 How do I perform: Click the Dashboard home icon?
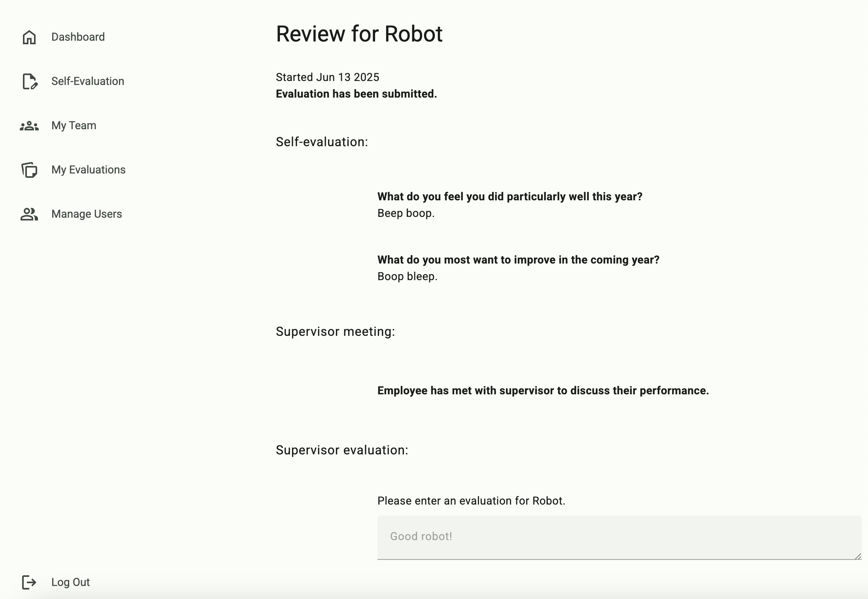pyautogui.click(x=28, y=37)
